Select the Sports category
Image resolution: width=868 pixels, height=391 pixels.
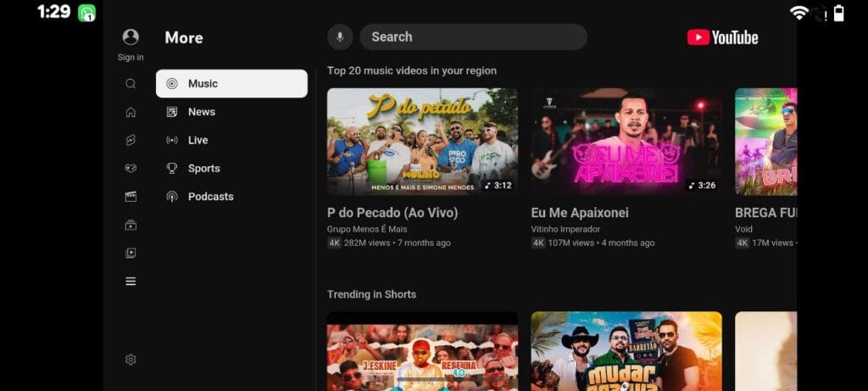pos(231,169)
